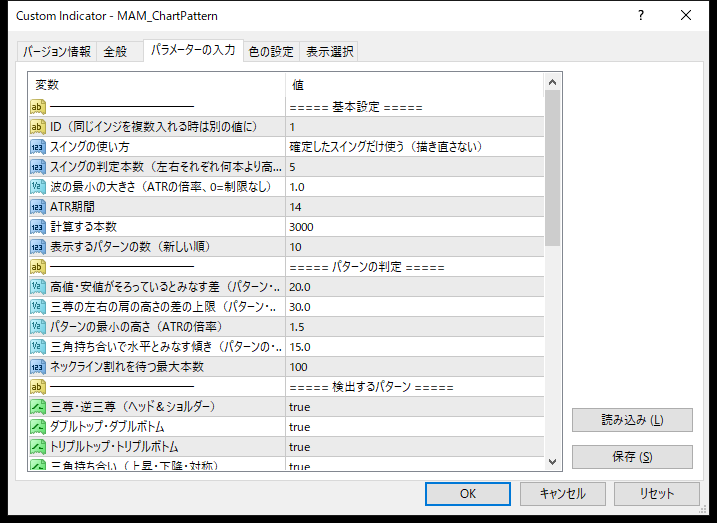Select the パラメーターの入力 tab

(193, 50)
